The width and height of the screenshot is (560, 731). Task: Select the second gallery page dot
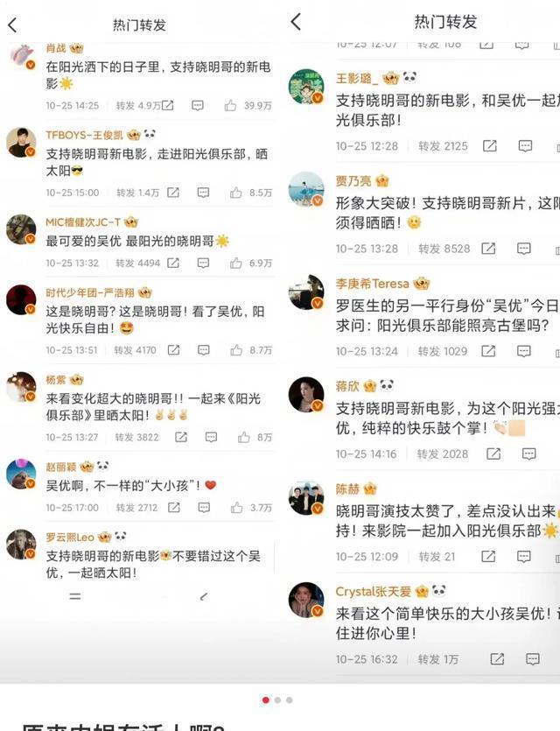(277, 699)
